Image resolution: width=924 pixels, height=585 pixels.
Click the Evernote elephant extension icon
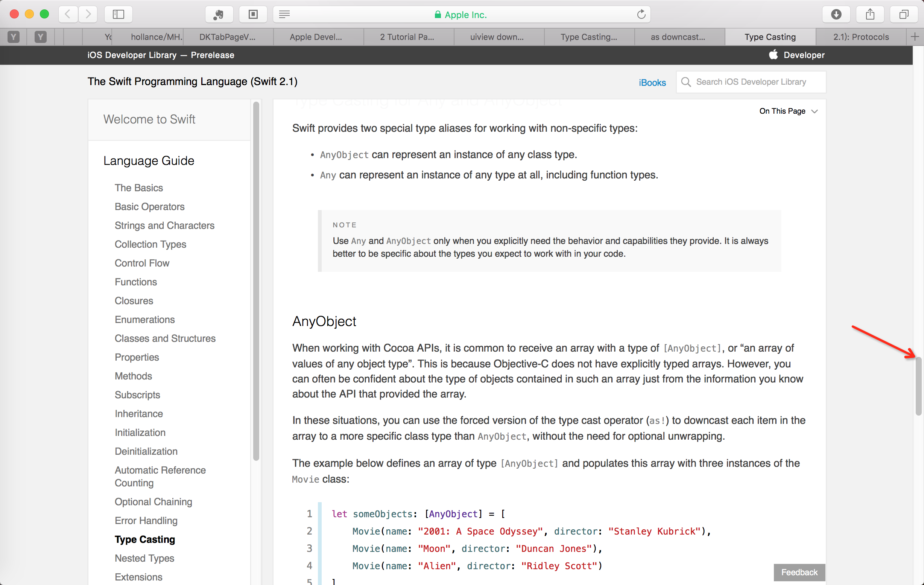219,14
